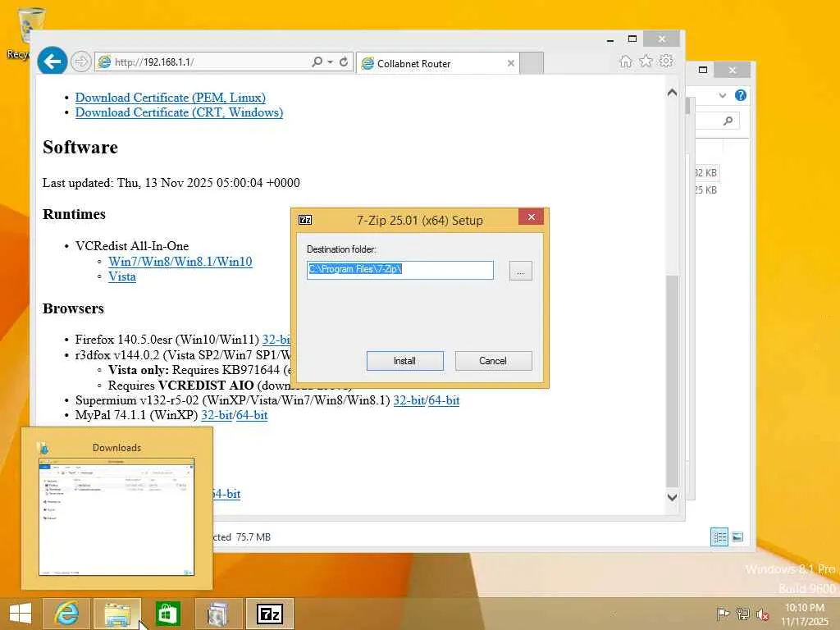The height and width of the screenshot is (630, 840).
Task: Click Supermium 32-bit download link
Action: coord(409,400)
